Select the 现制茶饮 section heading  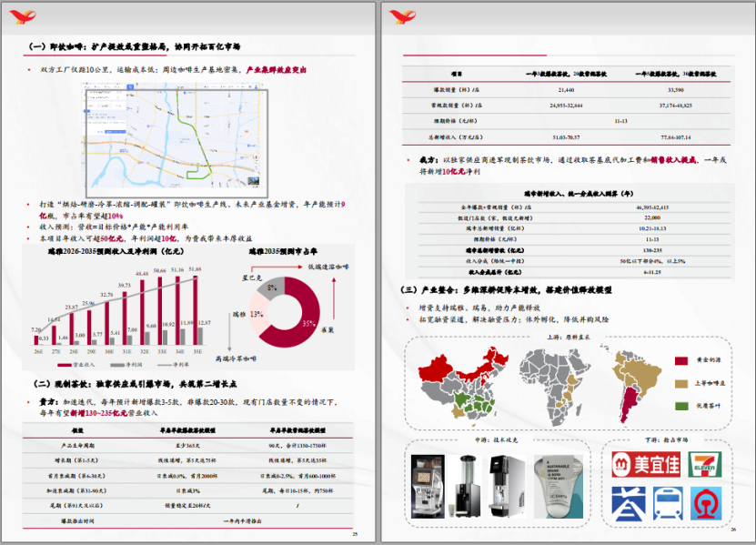tap(135, 384)
